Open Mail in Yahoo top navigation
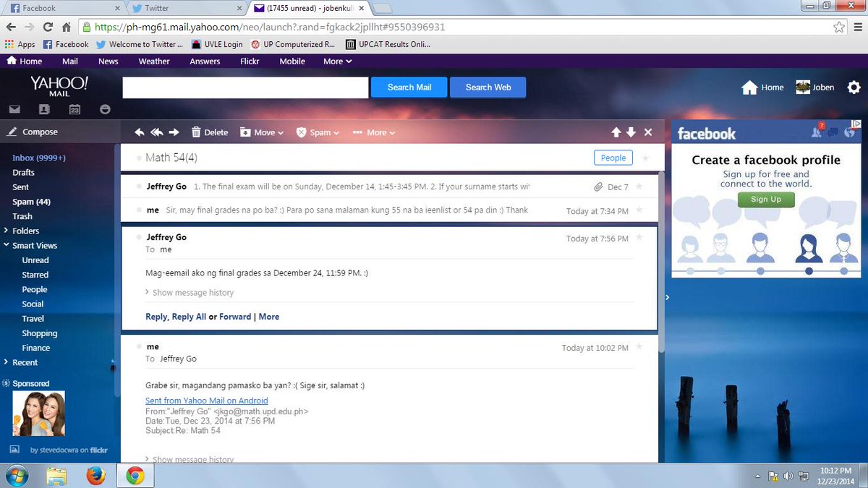Image resolution: width=868 pixels, height=488 pixels. point(70,61)
